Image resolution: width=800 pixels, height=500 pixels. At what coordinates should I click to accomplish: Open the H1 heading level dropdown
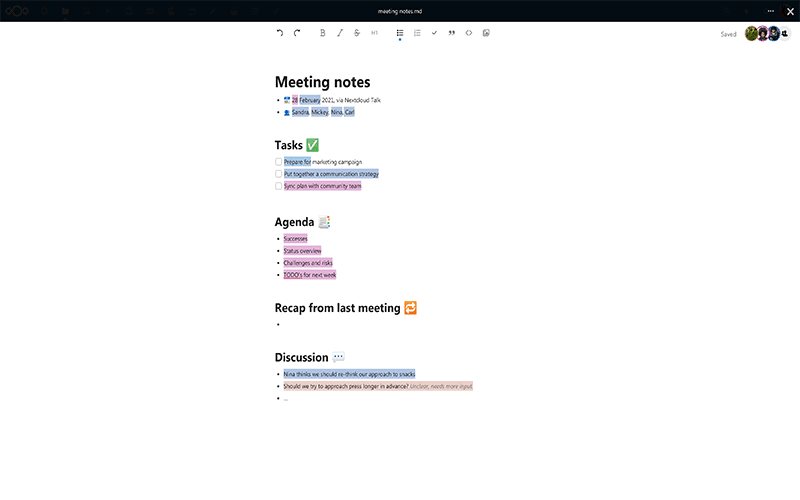click(375, 33)
